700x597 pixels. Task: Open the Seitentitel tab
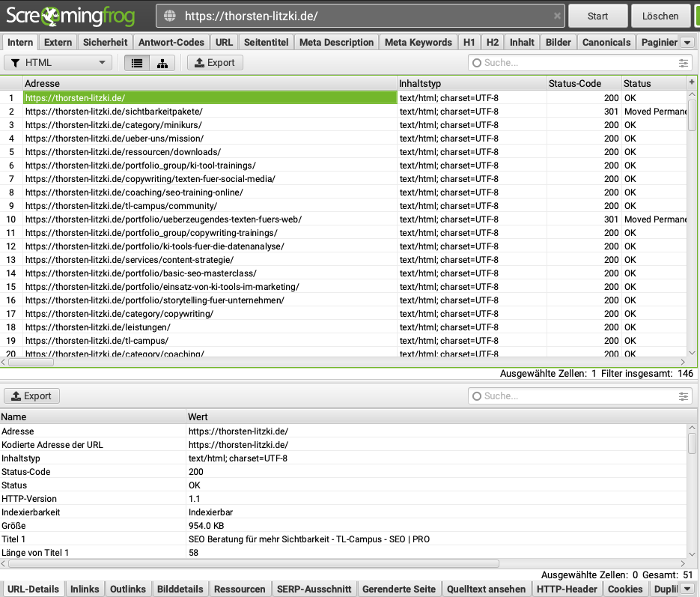point(266,43)
